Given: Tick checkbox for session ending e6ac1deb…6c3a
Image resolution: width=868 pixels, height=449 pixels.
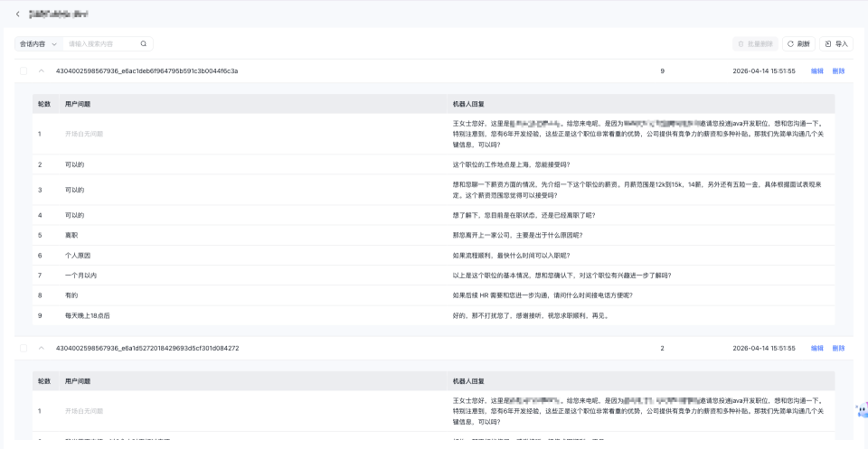Looking at the screenshot, I should (24, 70).
